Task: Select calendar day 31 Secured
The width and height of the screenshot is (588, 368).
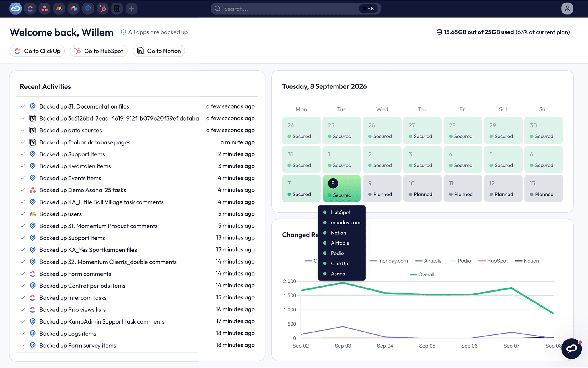Action: click(x=301, y=159)
